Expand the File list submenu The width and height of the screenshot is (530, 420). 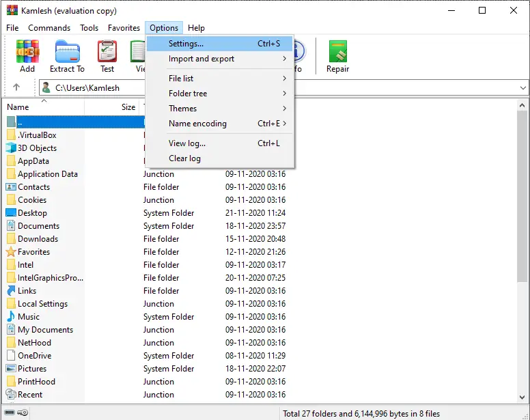coord(220,79)
